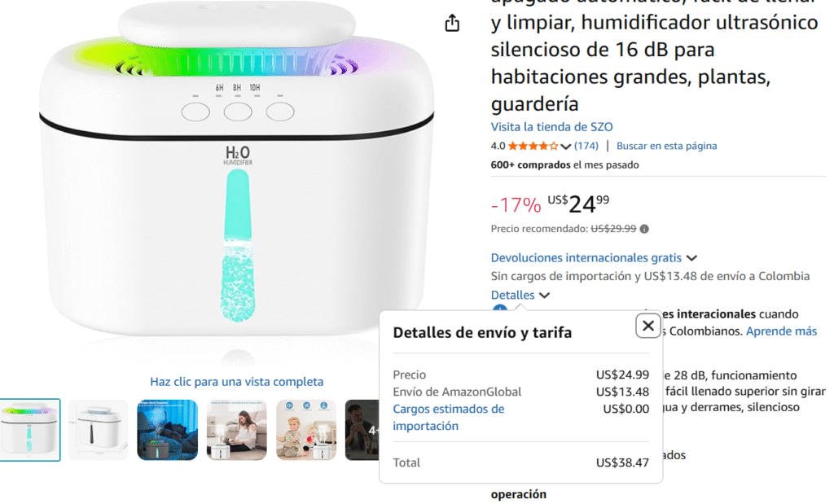834x504 pixels.
Task: Collapse the Detalles shipping dropdown
Action: [520, 295]
